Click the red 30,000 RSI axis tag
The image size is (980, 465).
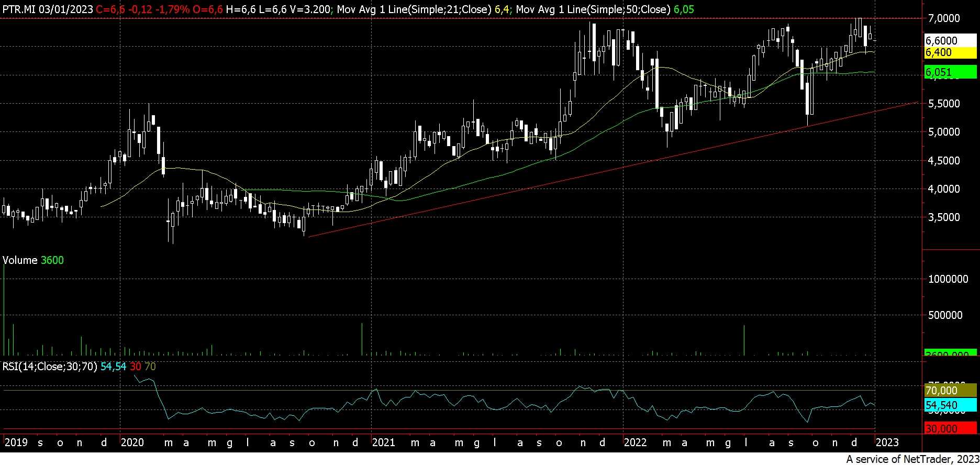point(950,429)
